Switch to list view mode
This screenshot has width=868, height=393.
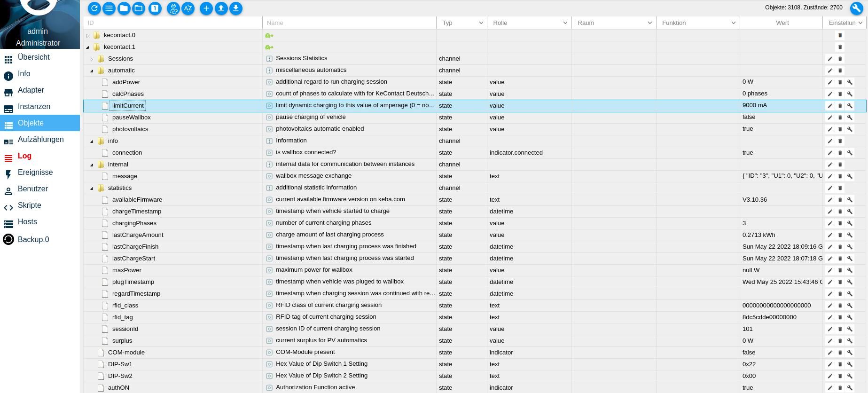109,8
